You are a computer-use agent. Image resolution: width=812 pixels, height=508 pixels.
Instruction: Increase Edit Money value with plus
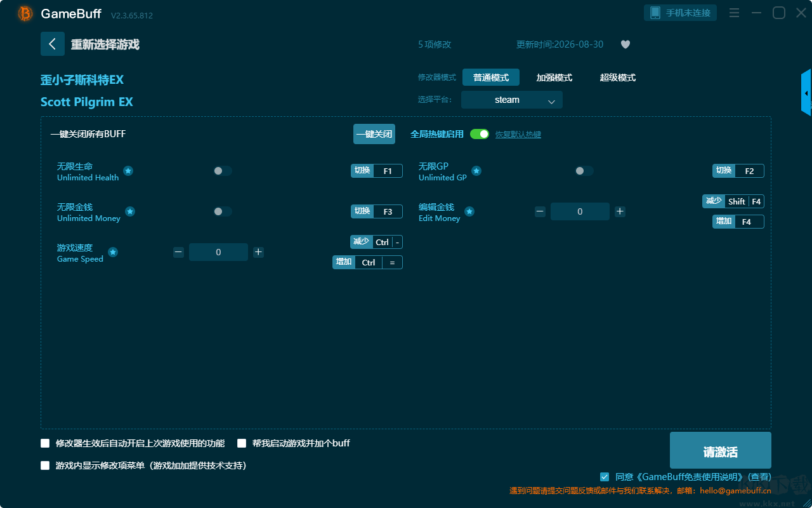620,211
